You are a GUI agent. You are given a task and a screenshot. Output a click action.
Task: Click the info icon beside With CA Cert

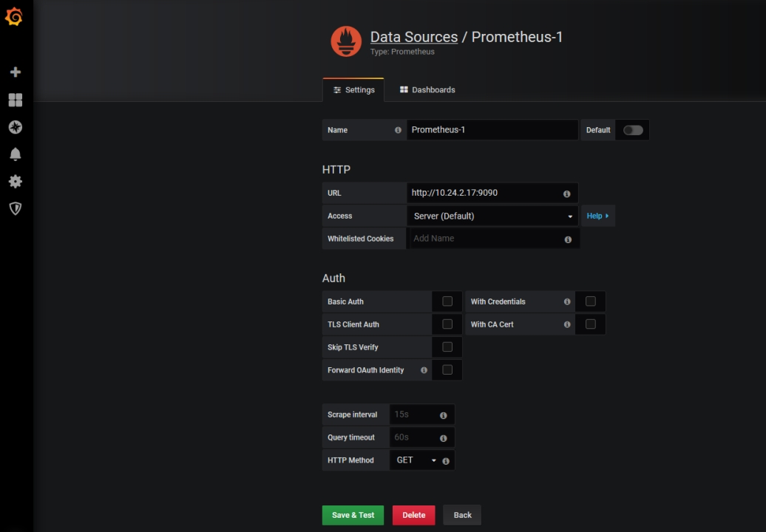click(567, 324)
